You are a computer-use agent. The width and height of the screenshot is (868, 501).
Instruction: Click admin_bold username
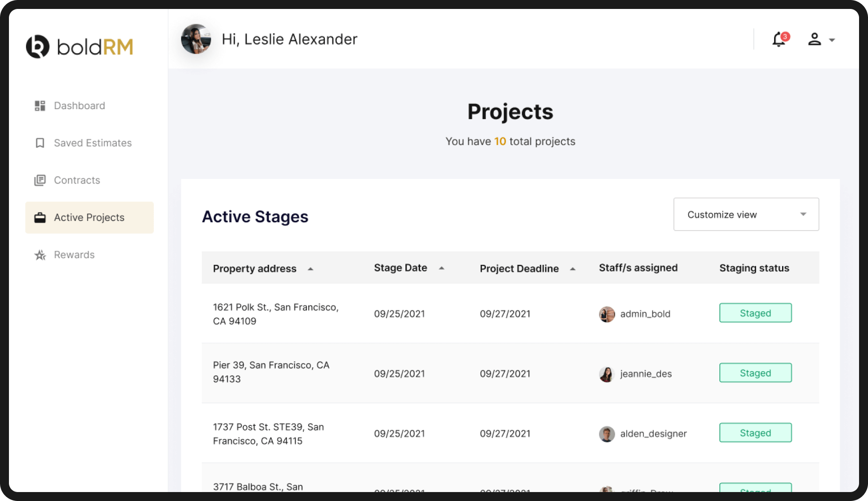645,314
